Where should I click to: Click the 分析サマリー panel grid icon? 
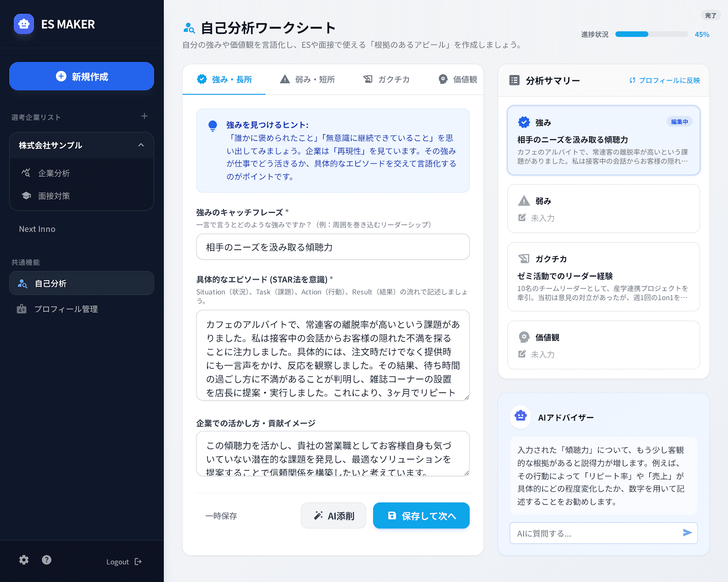pyautogui.click(x=515, y=80)
